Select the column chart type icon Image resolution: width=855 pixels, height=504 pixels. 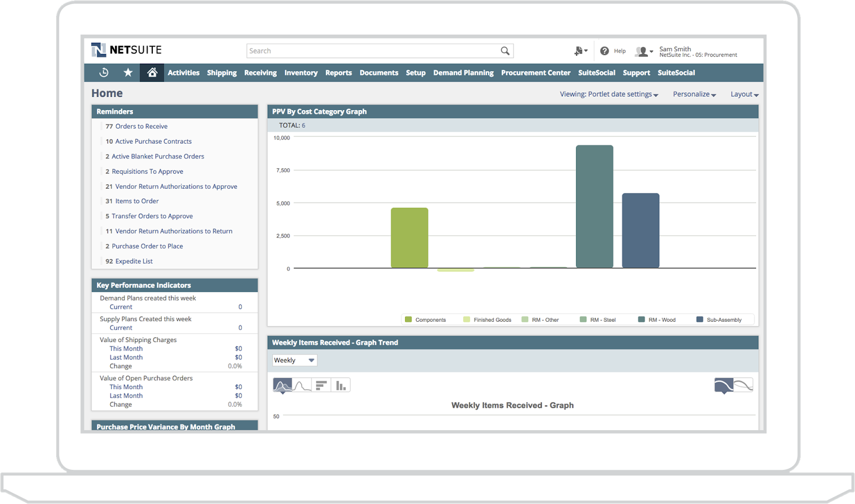pyautogui.click(x=340, y=385)
